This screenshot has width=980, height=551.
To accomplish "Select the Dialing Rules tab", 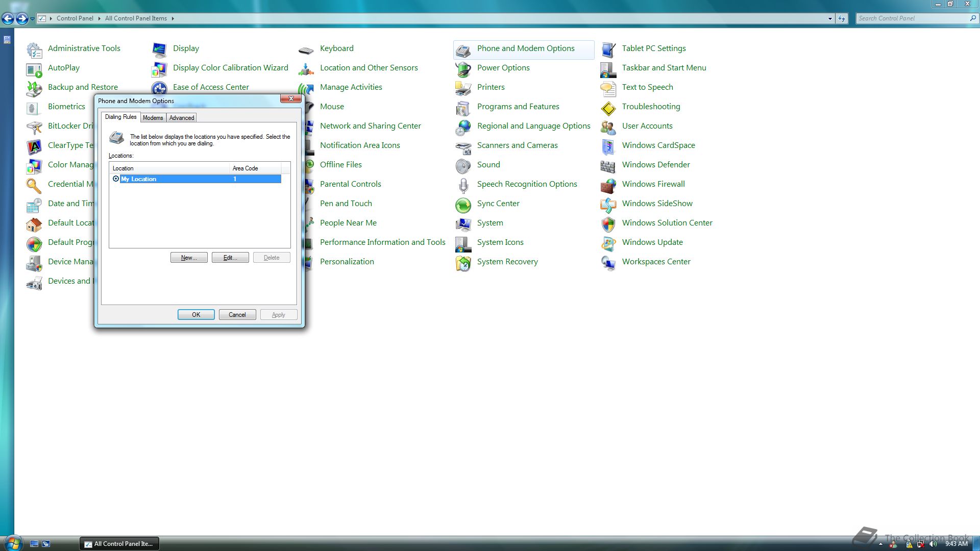I will coord(121,117).
